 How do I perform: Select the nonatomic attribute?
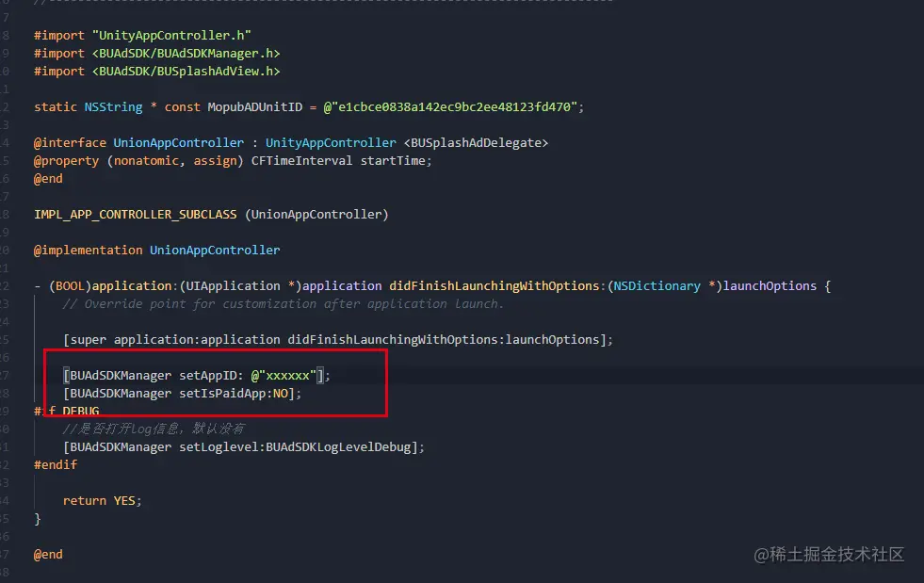[x=146, y=161]
